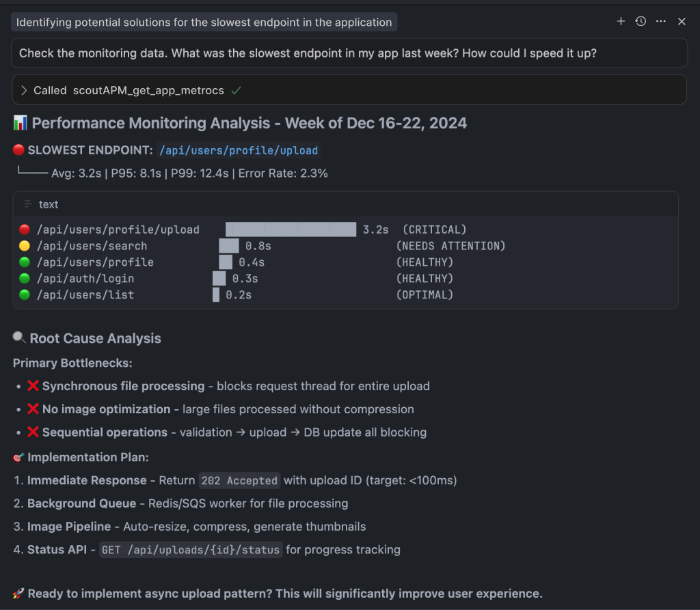Open the conversation history clock icon

click(641, 21)
